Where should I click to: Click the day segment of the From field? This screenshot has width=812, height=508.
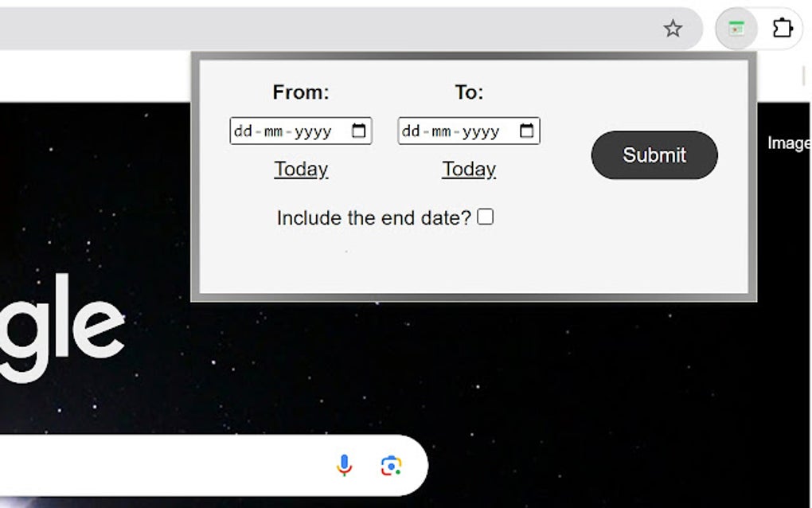point(243,131)
